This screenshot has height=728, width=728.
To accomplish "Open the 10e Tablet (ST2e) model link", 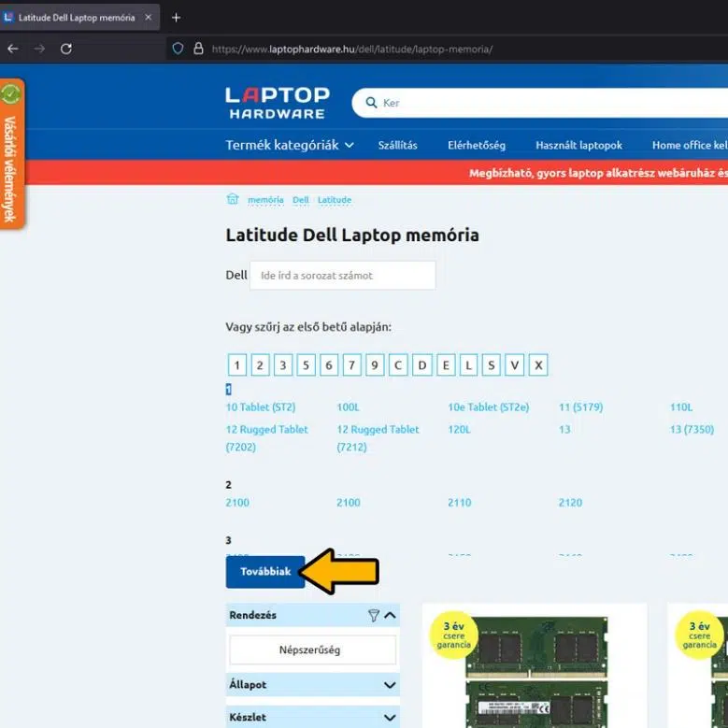I will click(489, 407).
